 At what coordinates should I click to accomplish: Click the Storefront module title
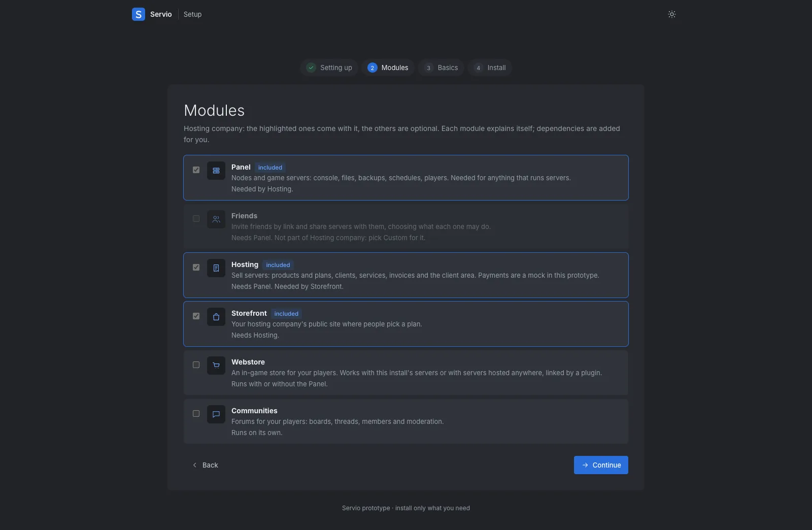click(x=249, y=313)
